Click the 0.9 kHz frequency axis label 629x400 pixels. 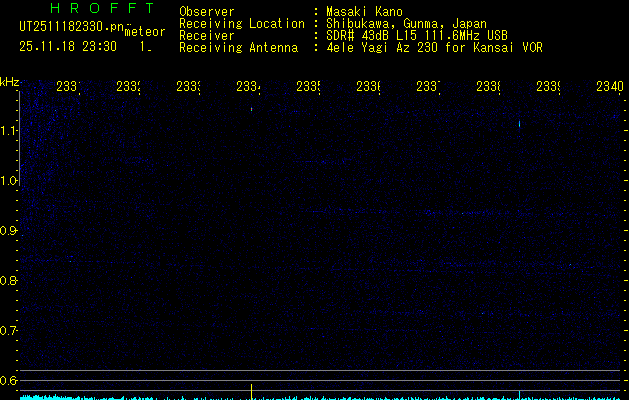coord(8,231)
